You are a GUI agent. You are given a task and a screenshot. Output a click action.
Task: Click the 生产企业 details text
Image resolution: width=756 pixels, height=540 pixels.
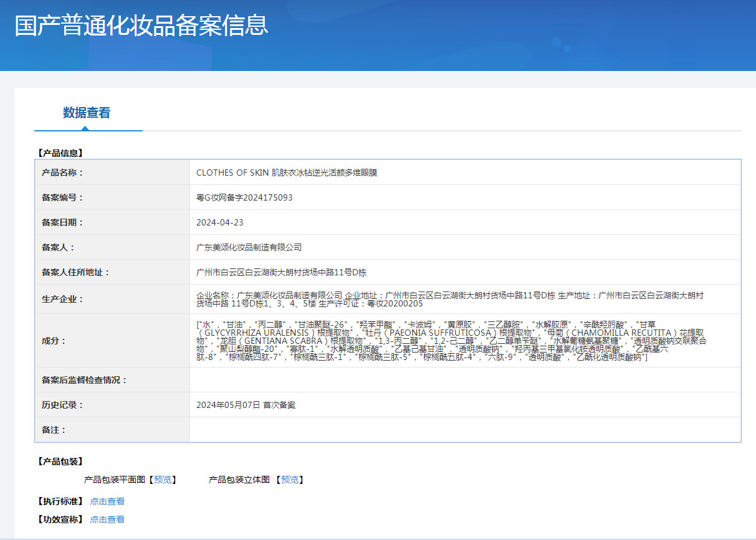(450, 299)
